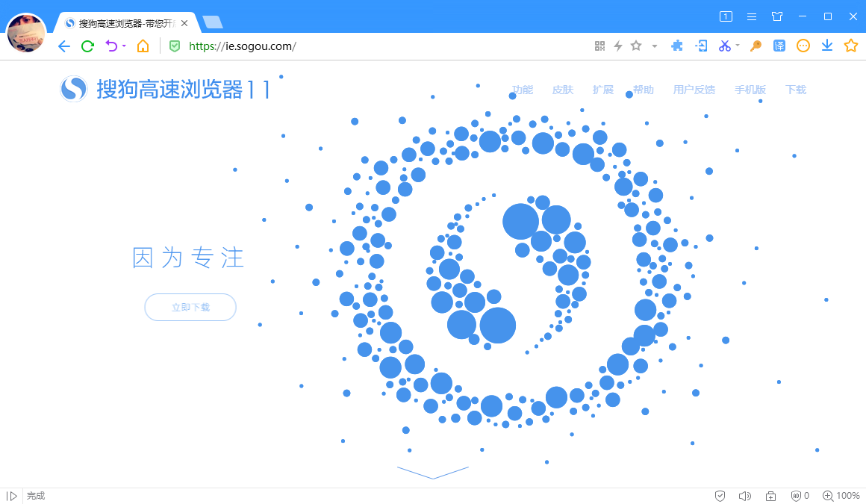Close the Sogou browser tab
The image size is (866, 504).
tap(184, 23)
